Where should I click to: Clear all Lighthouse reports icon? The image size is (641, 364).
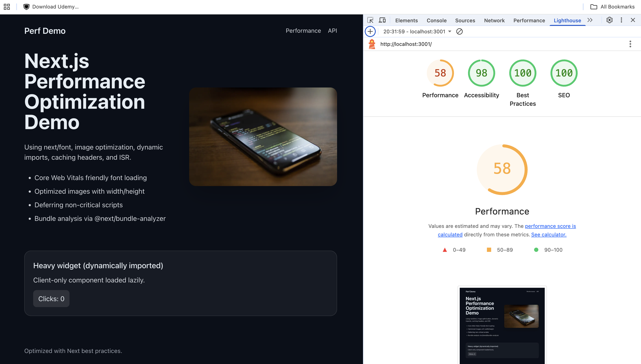[459, 31]
